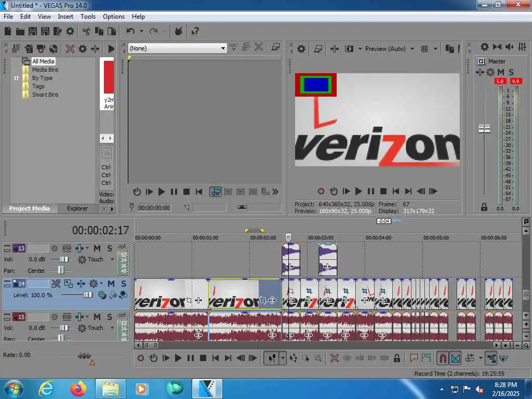Switch to the Explorer tab
This screenshot has width=532, height=399.
[x=77, y=208]
